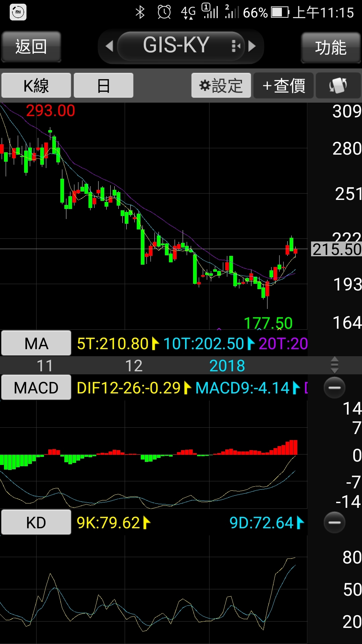Viewport: 362px width, 644px height.
Task: Open the K線 chart type selector
Action: 36,86
